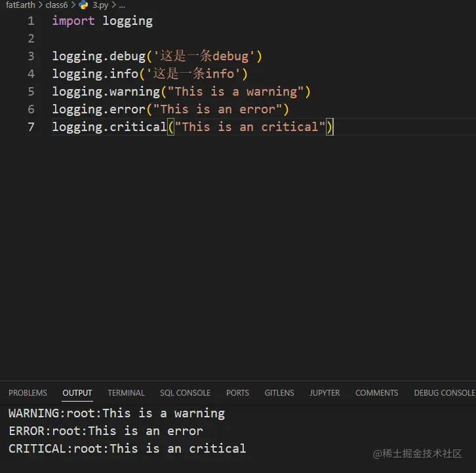Open the breadcrumb ellipsis symbol list

[122, 5]
